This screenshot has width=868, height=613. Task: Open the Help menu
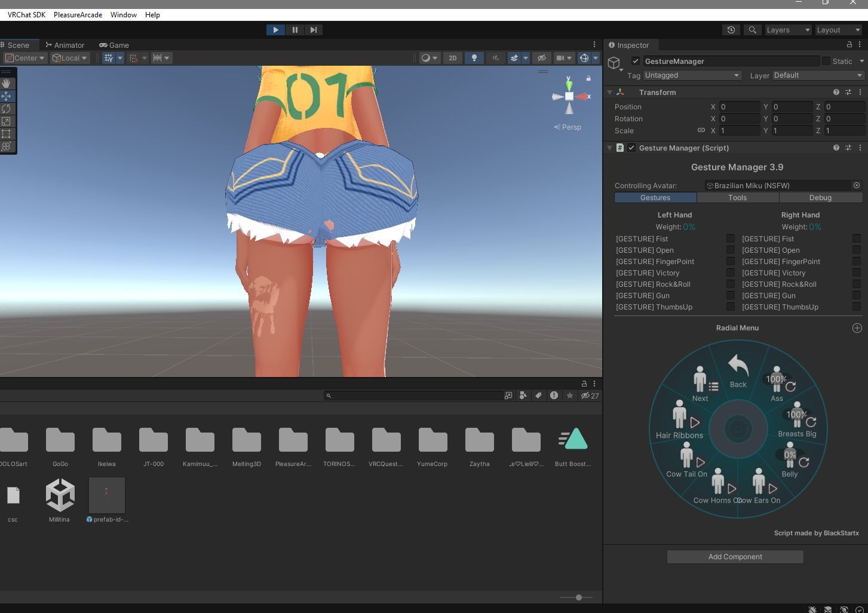tap(152, 15)
